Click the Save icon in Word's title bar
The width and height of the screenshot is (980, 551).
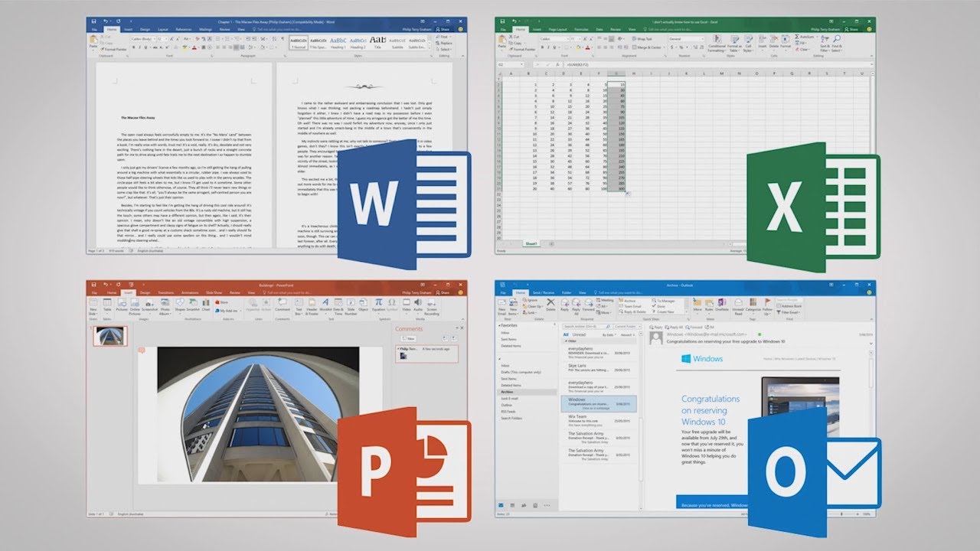point(93,21)
